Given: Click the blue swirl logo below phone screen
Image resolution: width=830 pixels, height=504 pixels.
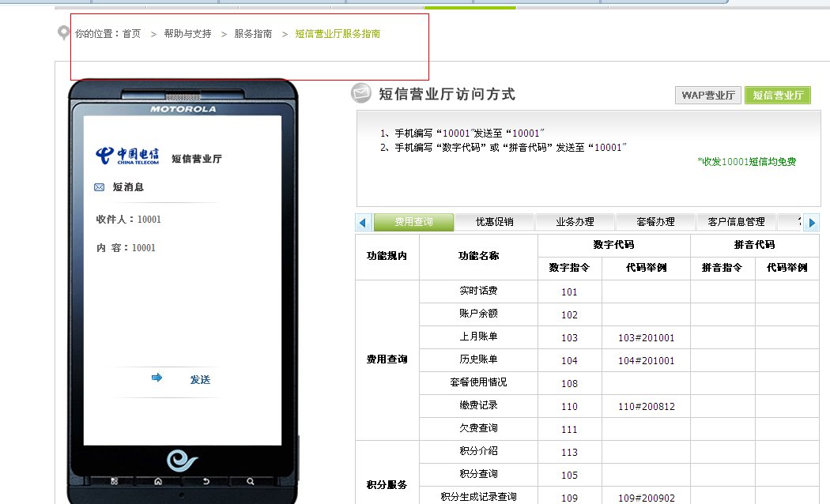Looking at the screenshot, I should click(182, 461).
